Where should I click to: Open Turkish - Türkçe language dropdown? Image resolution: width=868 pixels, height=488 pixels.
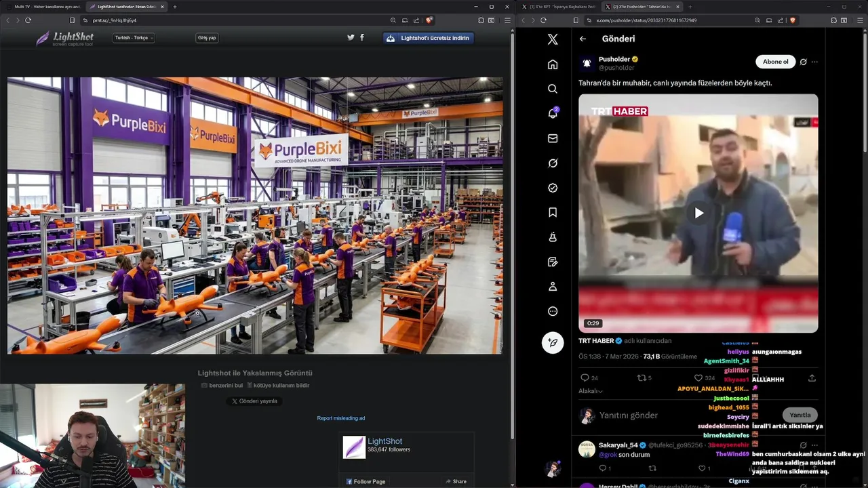pos(134,38)
